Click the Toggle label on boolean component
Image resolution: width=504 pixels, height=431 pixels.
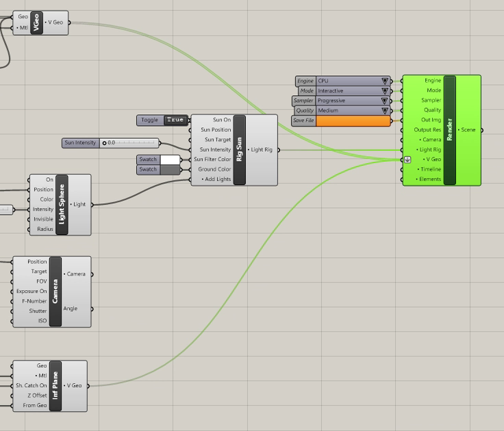point(150,120)
